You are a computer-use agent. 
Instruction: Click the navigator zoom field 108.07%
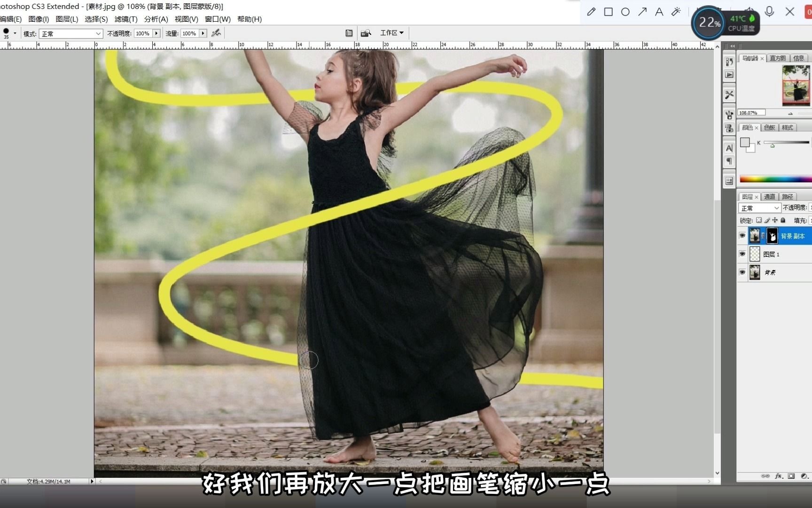[x=751, y=113]
